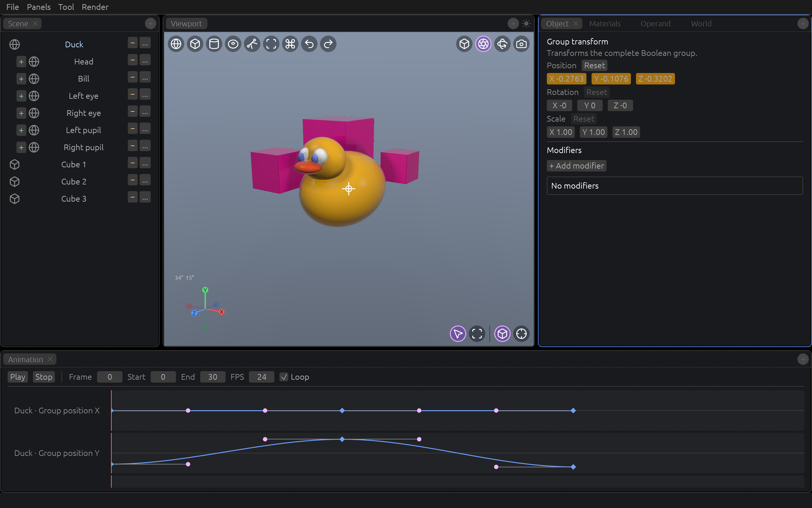Activate the pointer select tool

point(458,334)
